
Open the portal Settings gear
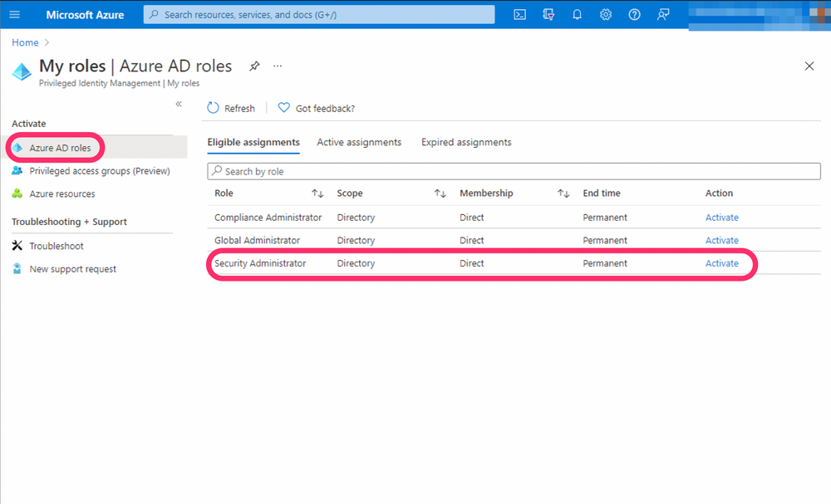(x=605, y=14)
